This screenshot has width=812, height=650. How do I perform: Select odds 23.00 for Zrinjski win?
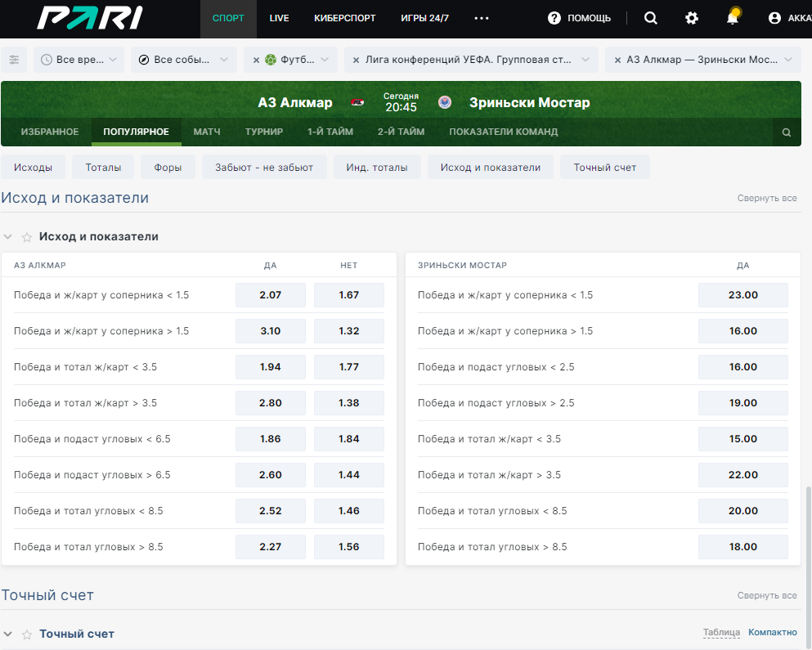click(x=743, y=295)
